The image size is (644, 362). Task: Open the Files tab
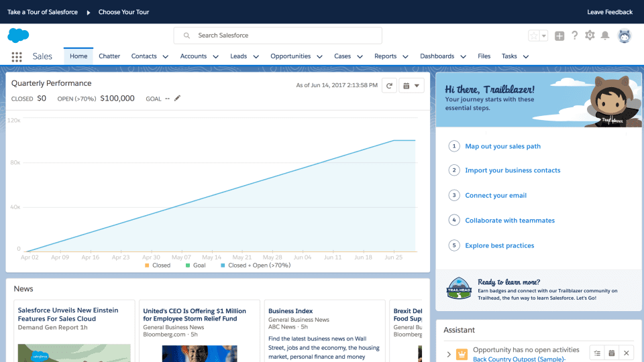pyautogui.click(x=484, y=56)
